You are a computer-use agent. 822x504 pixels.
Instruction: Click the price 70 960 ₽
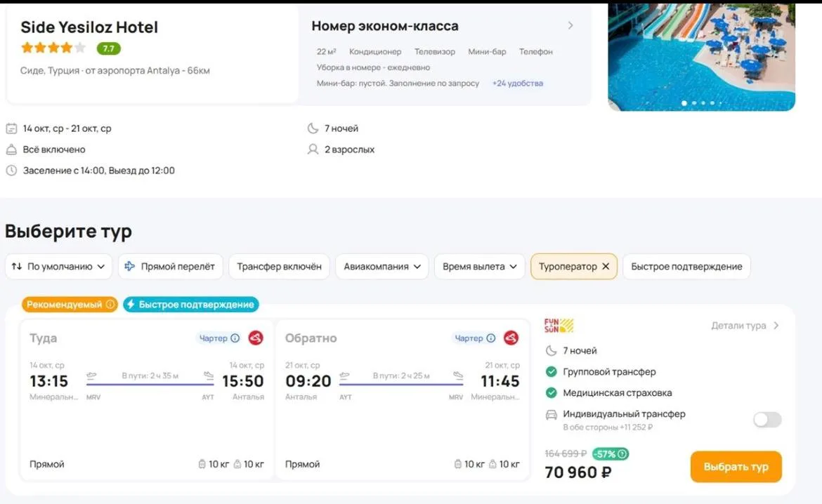[578, 472]
